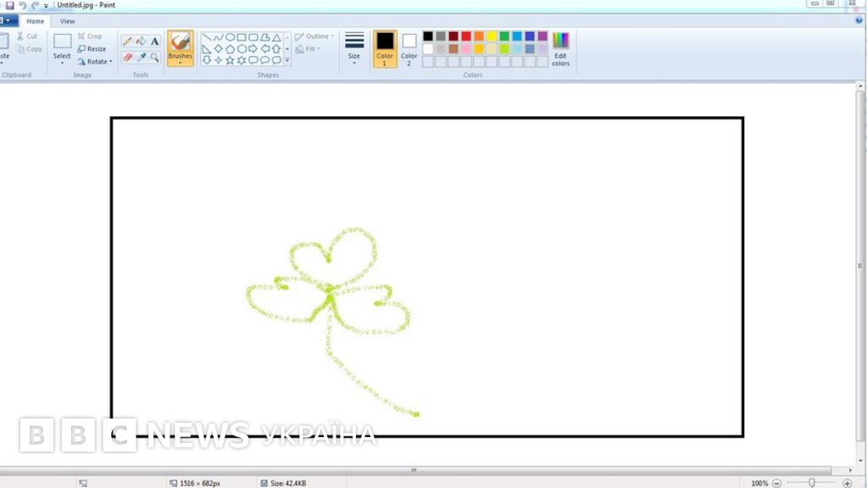The height and width of the screenshot is (488, 868).
Task: Pick the red color swatch
Action: [x=466, y=36]
